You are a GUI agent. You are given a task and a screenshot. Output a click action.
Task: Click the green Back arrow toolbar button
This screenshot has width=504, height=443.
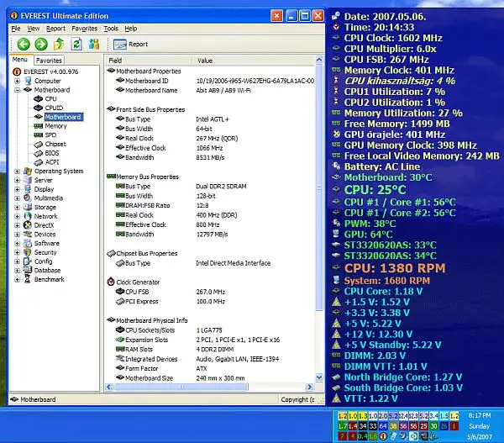[24, 44]
